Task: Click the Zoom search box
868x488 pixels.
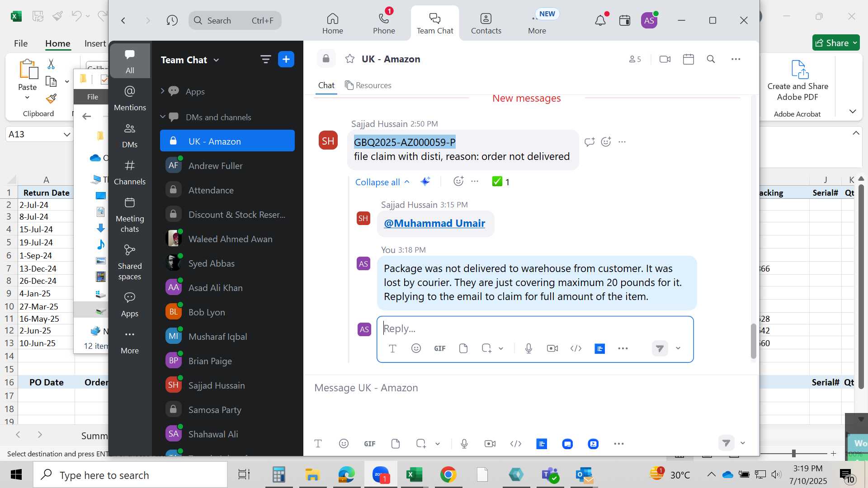Action: [235, 20]
